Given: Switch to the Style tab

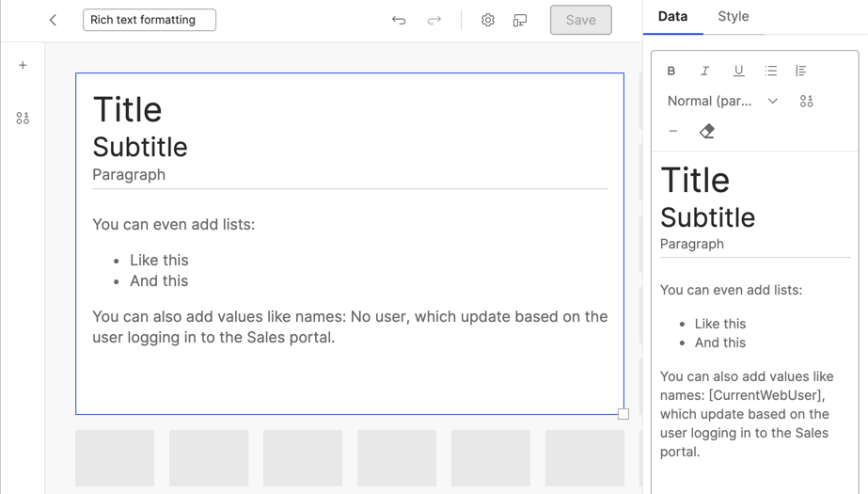Looking at the screenshot, I should [x=733, y=17].
